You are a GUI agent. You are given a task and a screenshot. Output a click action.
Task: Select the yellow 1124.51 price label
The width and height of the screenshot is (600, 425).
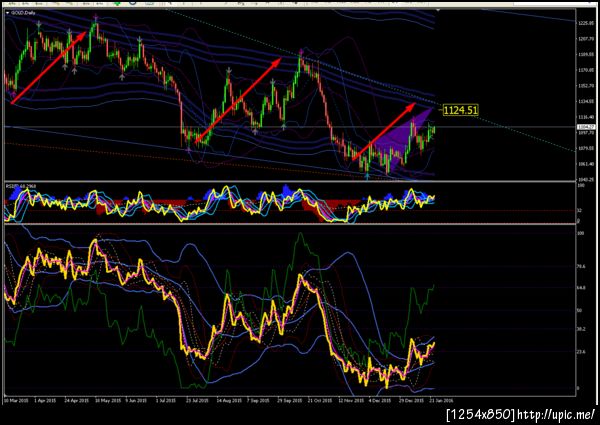pyautogui.click(x=460, y=110)
